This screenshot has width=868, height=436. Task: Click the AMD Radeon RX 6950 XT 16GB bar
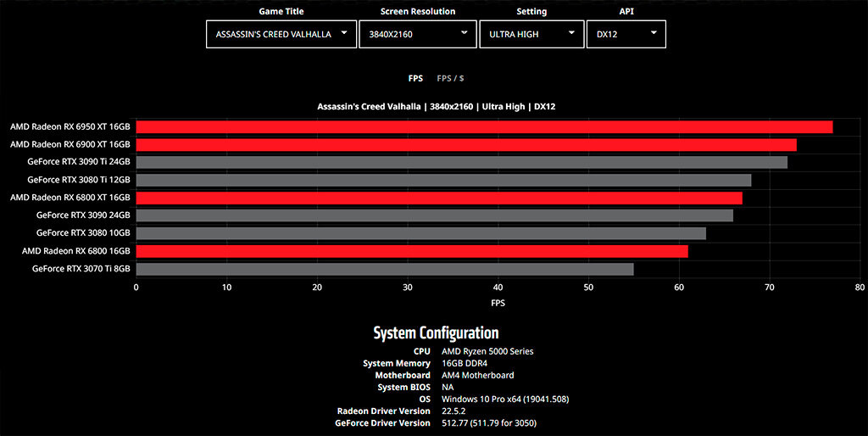point(484,127)
